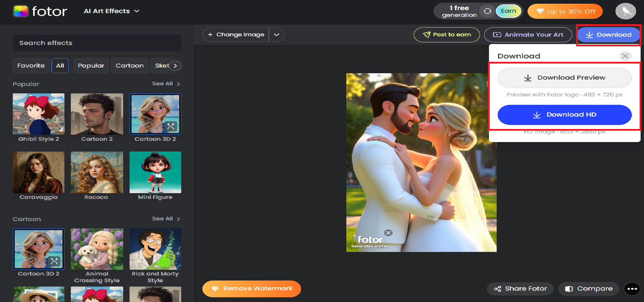Advance filter tabs with the right arrow

point(175,66)
